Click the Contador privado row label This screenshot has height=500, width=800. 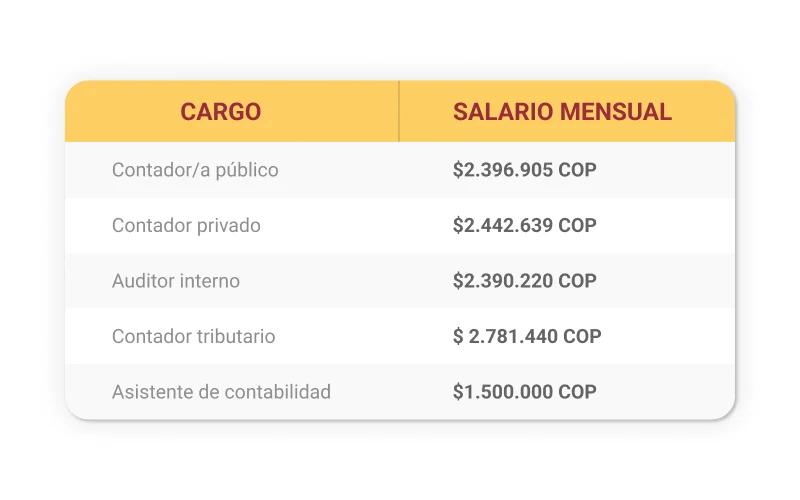click(x=186, y=226)
